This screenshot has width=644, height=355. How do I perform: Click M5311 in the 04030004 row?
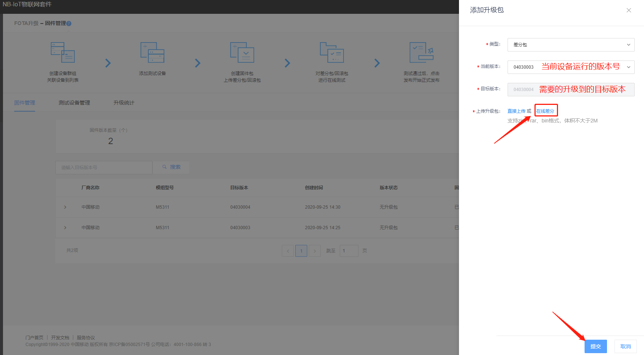coord(163,207)
